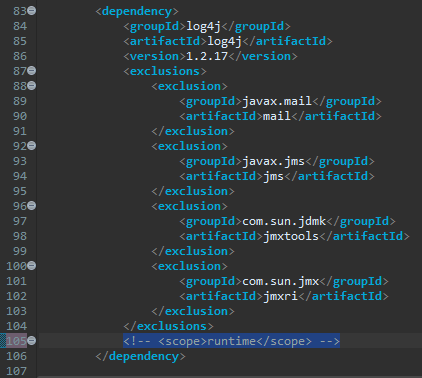Click the javax.mail groupId value

click(277, 101)
